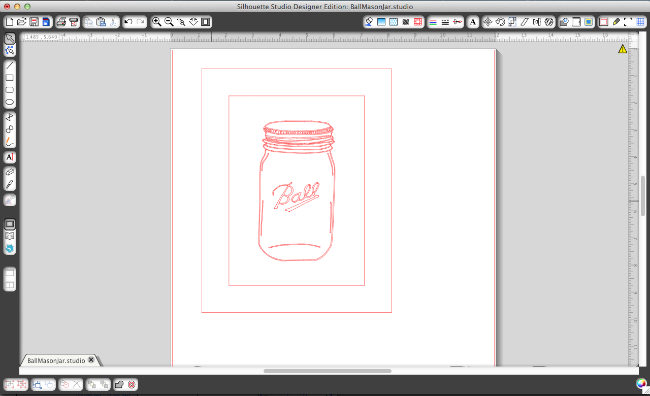Send the selection to the back

tap(104, 385)
